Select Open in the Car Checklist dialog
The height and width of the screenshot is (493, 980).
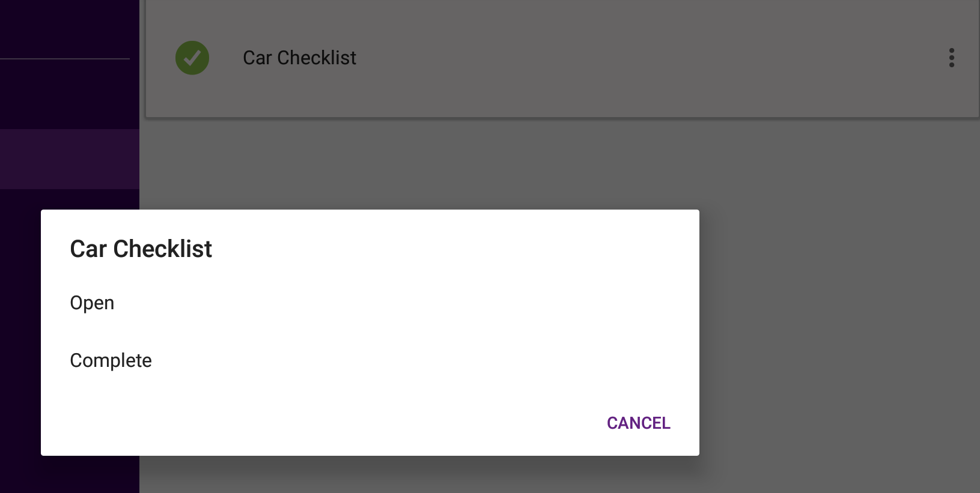[x=92, y=303]
